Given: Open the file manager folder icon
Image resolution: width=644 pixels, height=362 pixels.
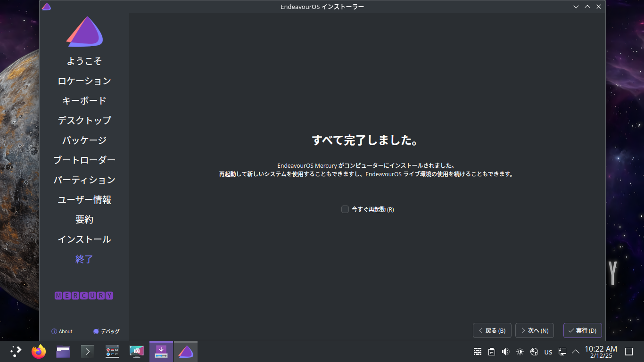Looking at the screenshot, I should pos(63,352).
